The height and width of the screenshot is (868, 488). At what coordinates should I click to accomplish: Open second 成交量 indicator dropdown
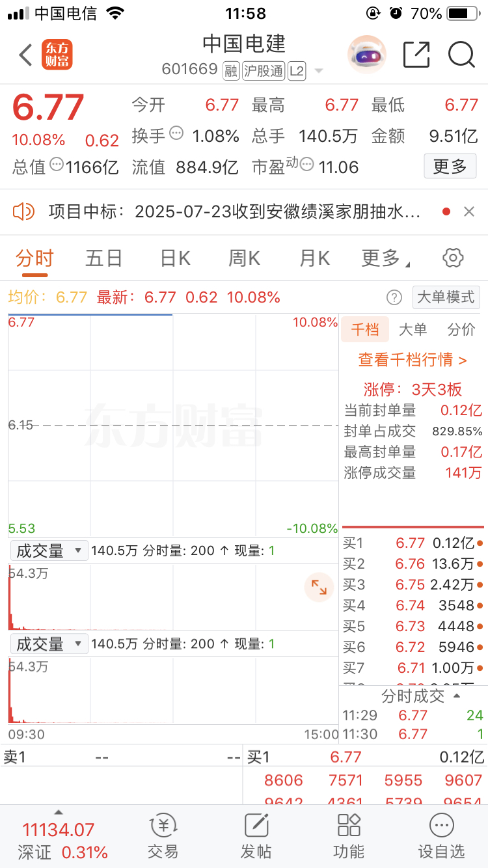tap(49, 644)
